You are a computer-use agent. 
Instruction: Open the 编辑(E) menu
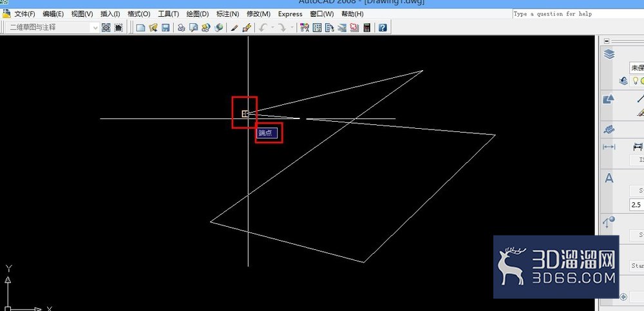coord(53,14)
